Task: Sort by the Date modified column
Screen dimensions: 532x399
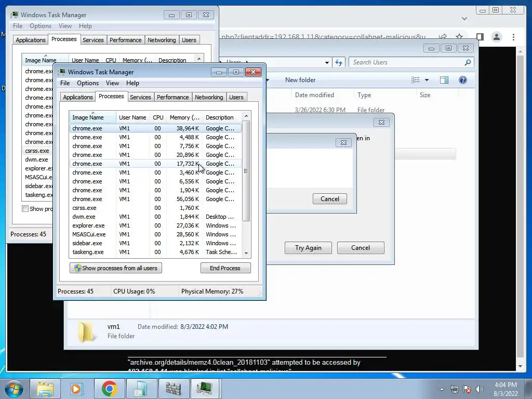Action: tap(314, 95)
